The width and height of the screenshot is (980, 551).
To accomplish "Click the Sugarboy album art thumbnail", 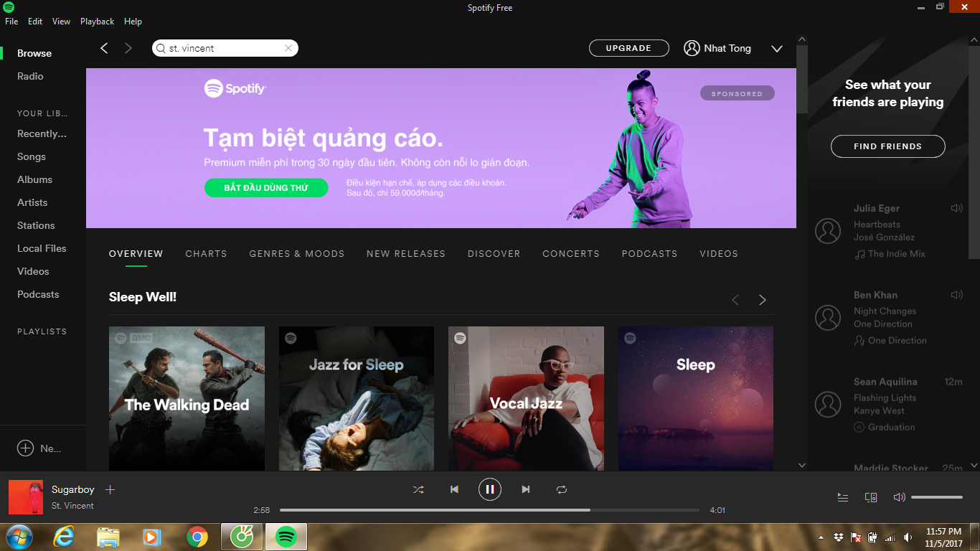I will coord(26,497).
